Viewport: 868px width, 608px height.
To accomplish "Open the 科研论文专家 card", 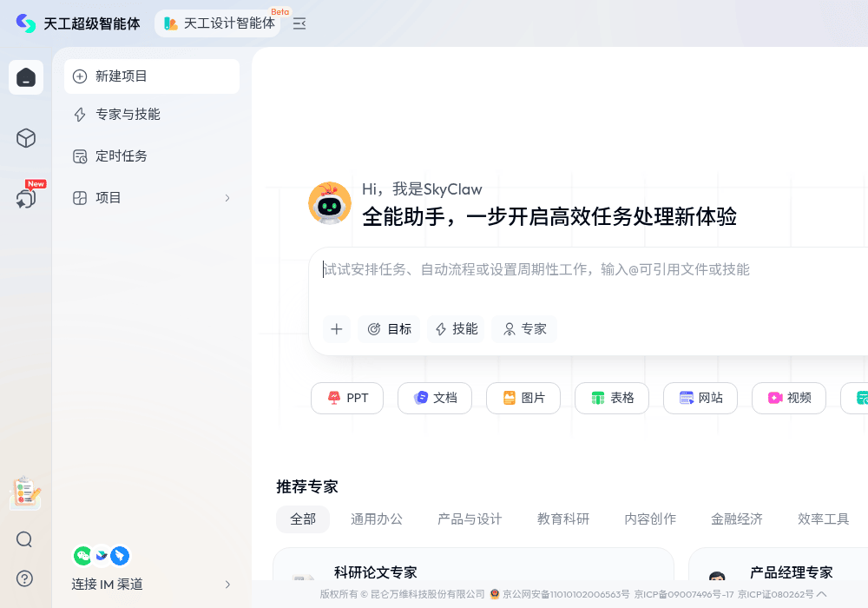I will point(473,565).
